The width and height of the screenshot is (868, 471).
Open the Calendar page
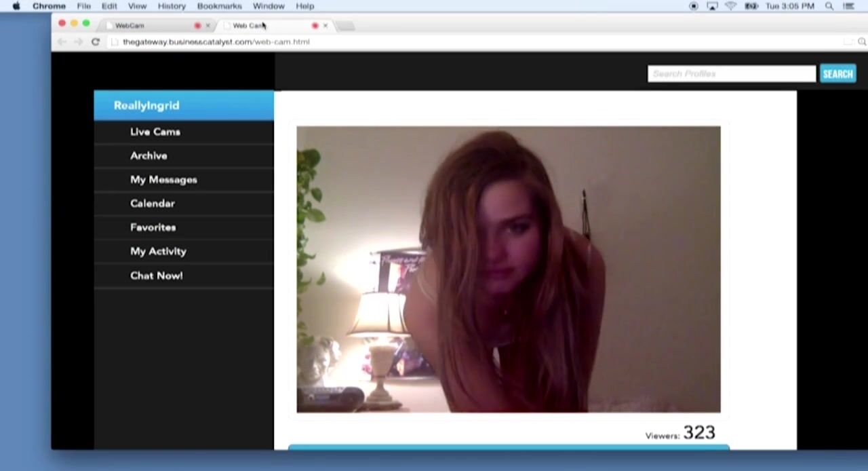click(153, 204)
